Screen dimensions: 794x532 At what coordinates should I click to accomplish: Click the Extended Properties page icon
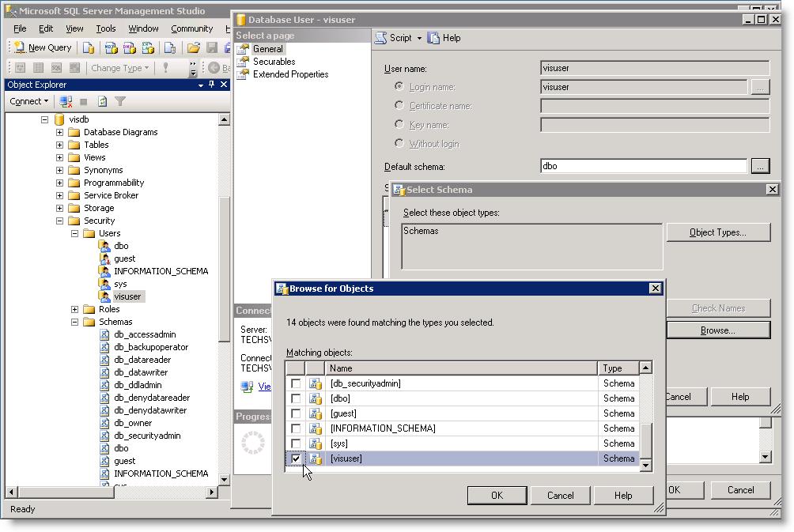click(x=244, y=74)
